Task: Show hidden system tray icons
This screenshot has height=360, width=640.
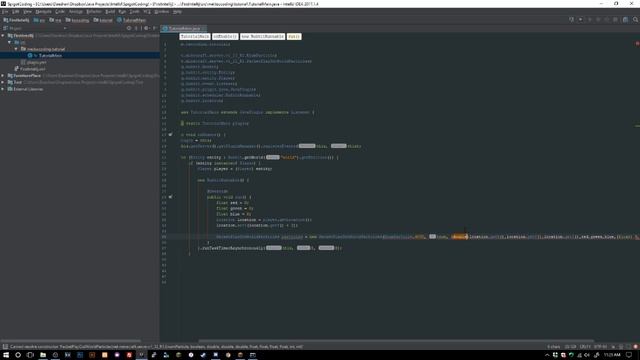Action: point(547,355)
